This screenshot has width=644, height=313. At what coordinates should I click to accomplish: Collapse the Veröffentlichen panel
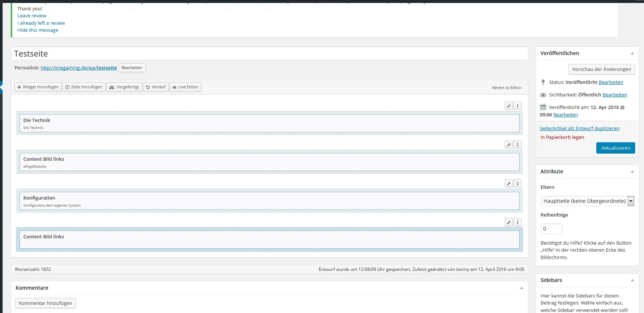(632, 54)
